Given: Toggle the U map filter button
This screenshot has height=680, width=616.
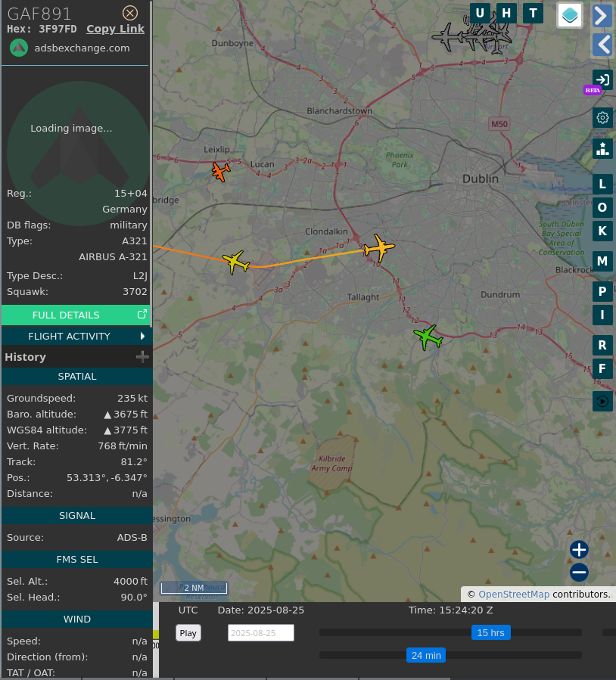Looking at the screenshot, I should 480,13.
